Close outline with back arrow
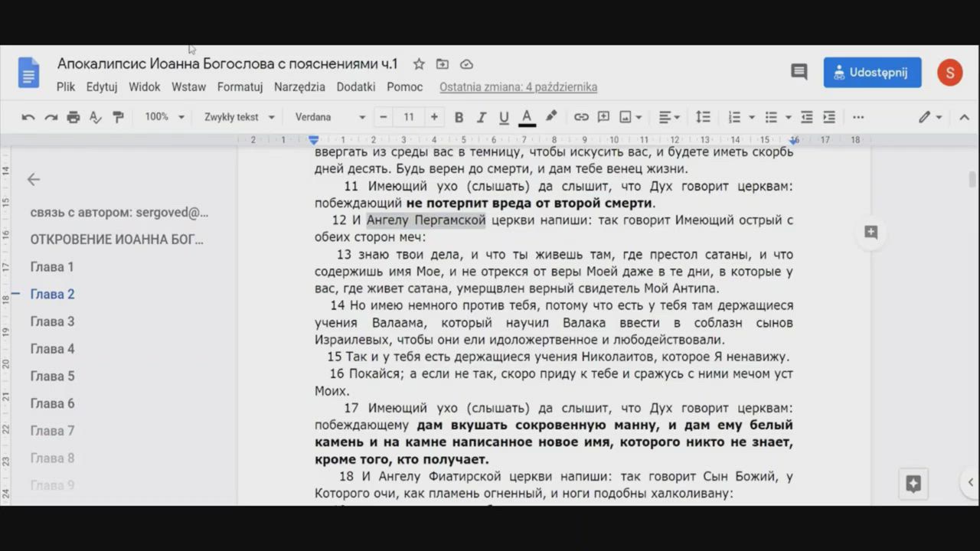Viewport: 980px width, 551px height. click(34, 179)
